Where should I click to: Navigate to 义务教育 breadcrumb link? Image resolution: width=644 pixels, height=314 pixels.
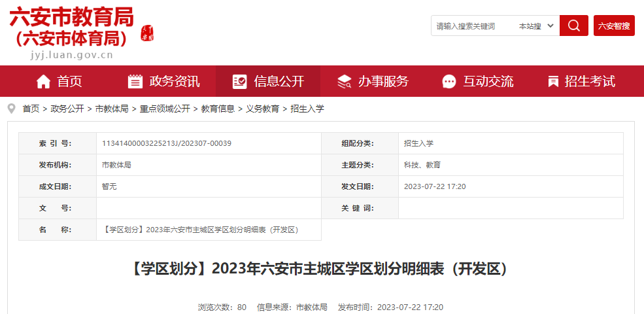[262, 109]
